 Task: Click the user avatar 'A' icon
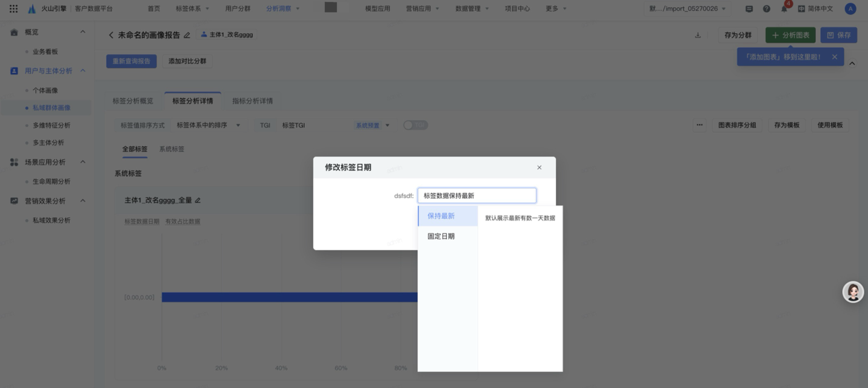pyautogui.click(x=850, y=9)
